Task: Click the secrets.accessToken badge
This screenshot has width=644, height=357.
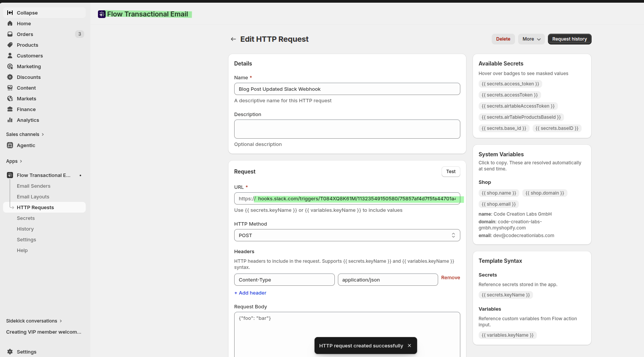Action: (509, 95)
